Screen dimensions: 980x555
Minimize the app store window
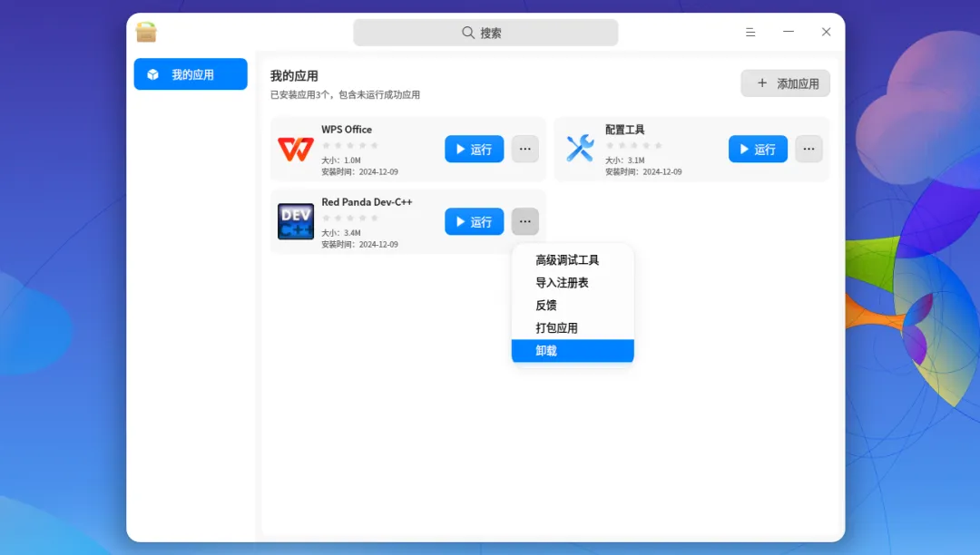pyautogui.click(x=789, y=32)
